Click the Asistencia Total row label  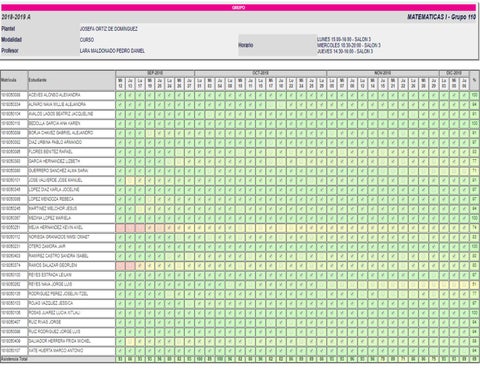[14, 359]
